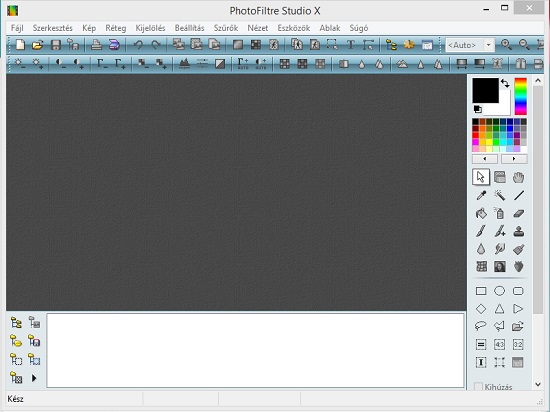Select the Paintbrush tool
The image size is (550, 412).
(481, 231)
